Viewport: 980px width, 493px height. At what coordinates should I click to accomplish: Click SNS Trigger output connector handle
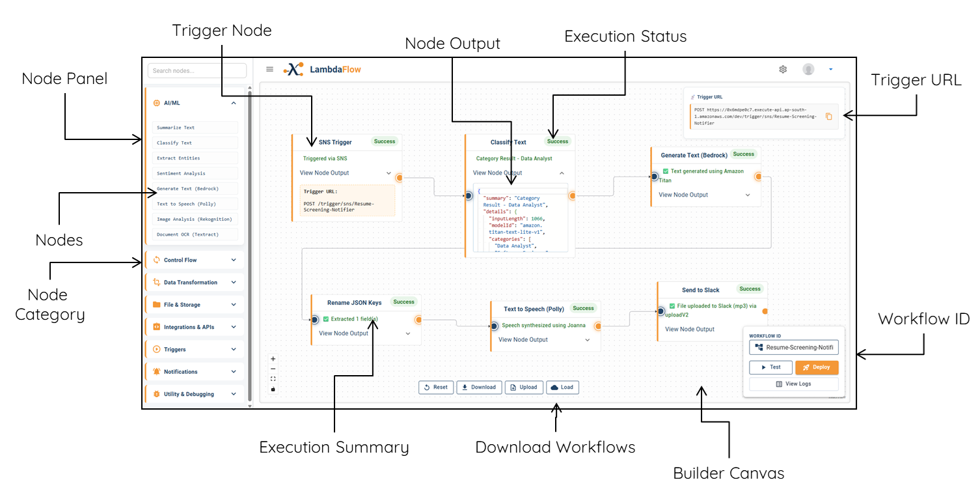[399, 177]
